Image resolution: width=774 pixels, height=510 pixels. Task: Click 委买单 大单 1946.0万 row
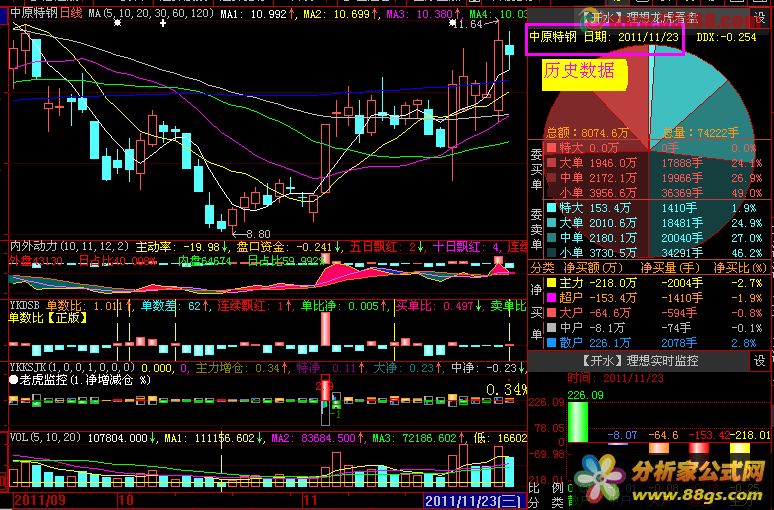[x=654, y=163]
